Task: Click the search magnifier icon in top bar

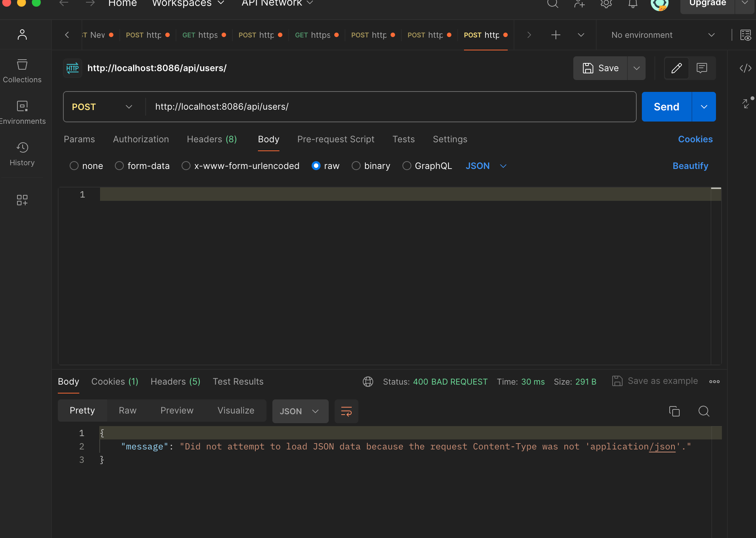Action: pos(553,3)
